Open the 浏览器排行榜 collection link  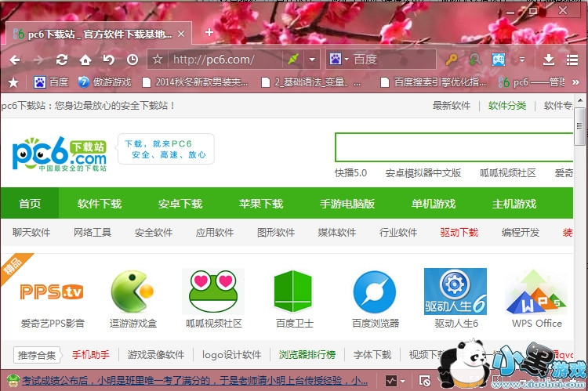point(307,355)
